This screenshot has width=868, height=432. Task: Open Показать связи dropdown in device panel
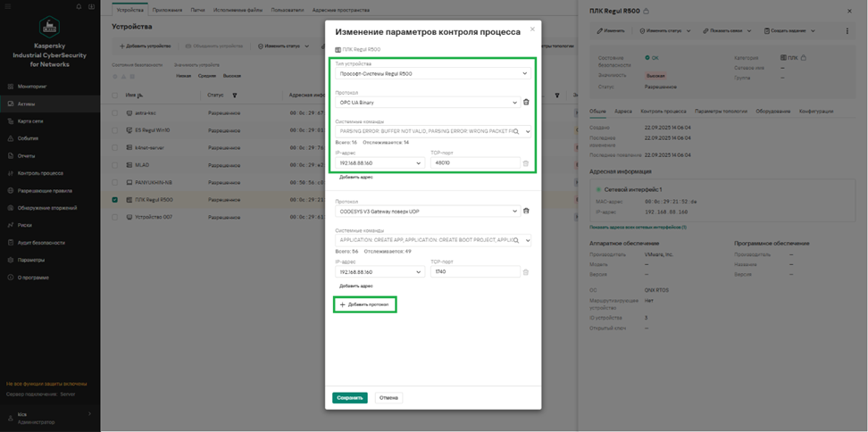point(727,31)
